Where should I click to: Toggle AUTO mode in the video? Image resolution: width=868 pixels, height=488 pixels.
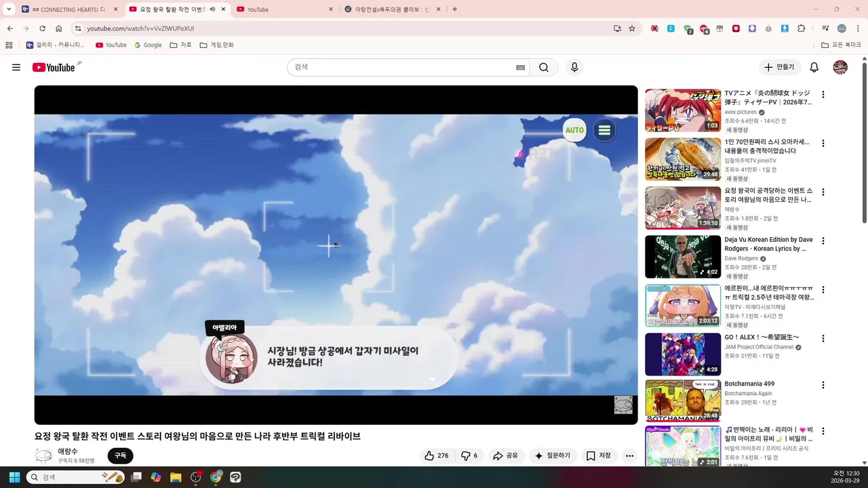(574, 130)
